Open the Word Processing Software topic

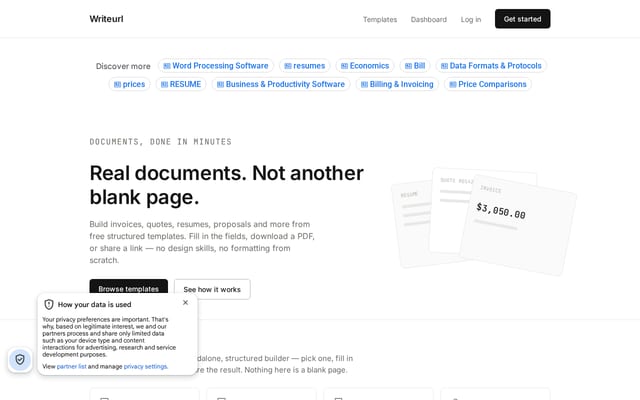pos(216,66)
